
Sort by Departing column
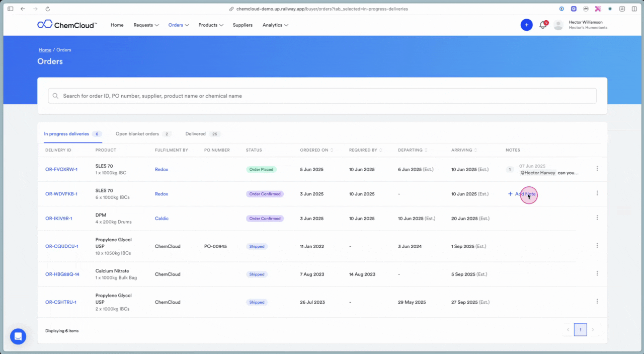point(413,150)
